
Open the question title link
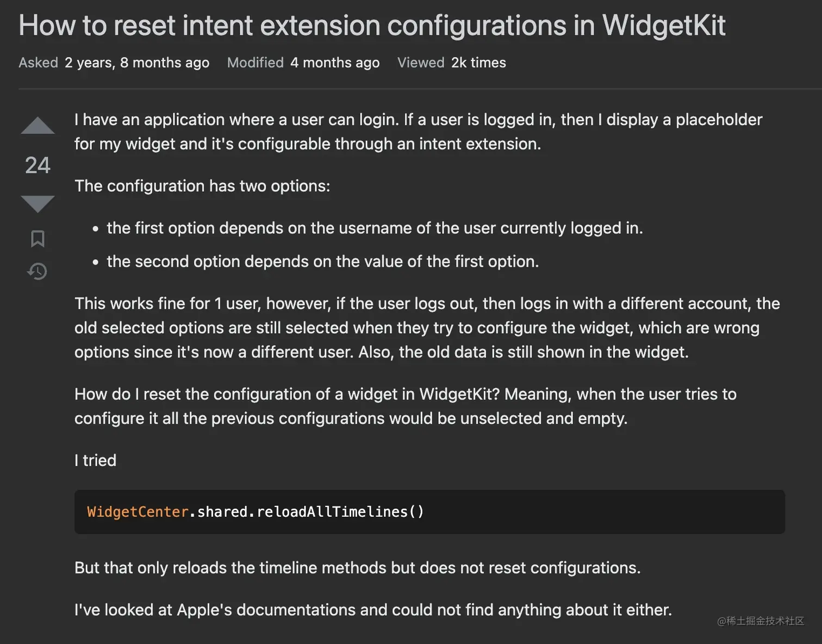tap(372, 26)
